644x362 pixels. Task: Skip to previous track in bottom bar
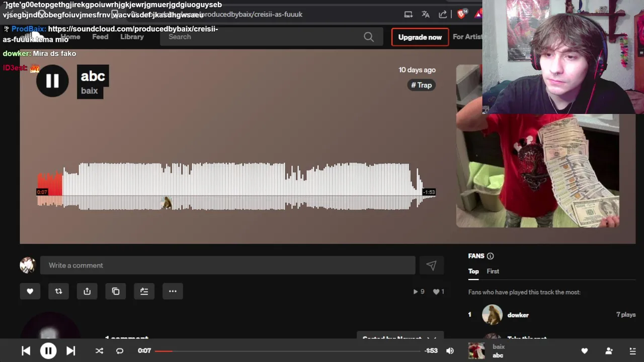(26, 351)
